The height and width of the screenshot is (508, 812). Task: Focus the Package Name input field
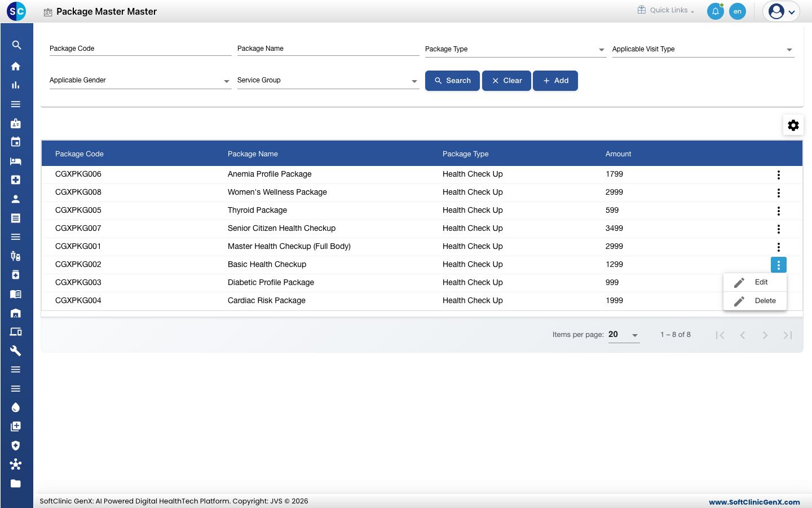pyautogui.click(x=328, y=49)
